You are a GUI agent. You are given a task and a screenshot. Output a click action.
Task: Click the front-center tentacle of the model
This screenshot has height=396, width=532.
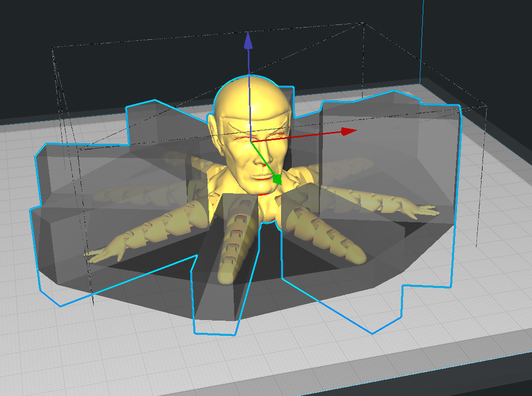click(236, 241)
